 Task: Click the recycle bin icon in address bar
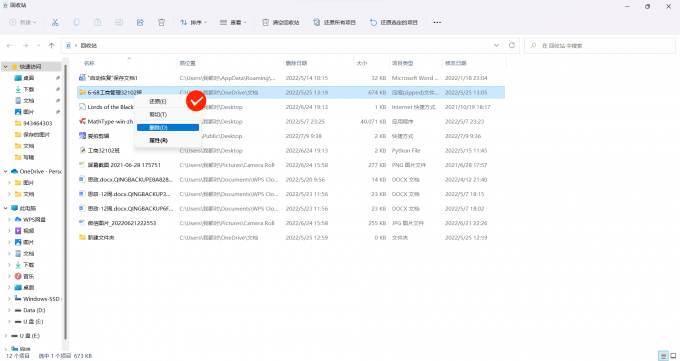[x=68, y=46]
